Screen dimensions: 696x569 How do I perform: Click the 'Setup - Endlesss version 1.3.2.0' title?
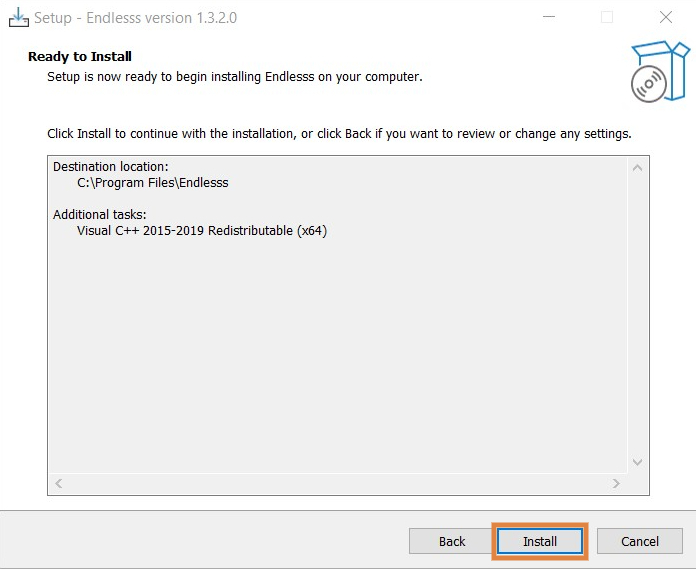[135, 18]
